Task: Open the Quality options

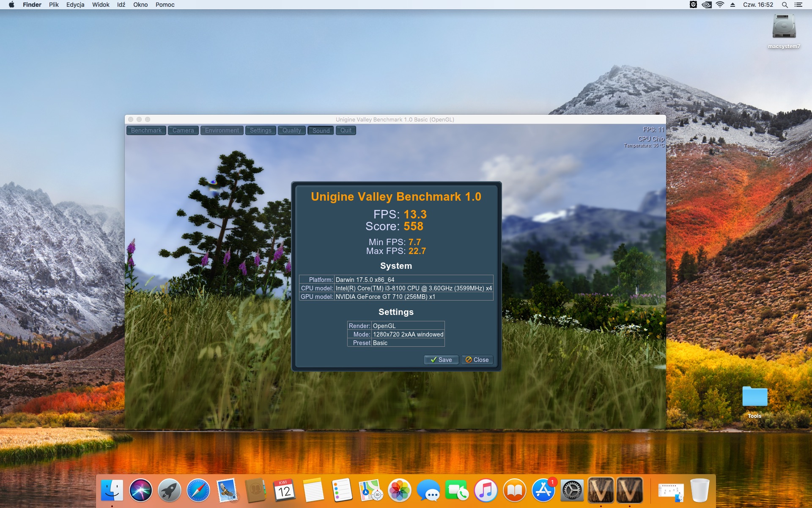Action: tap(291, 130)
